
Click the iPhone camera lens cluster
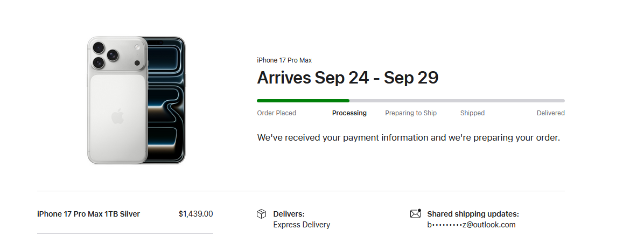[106, 55]
